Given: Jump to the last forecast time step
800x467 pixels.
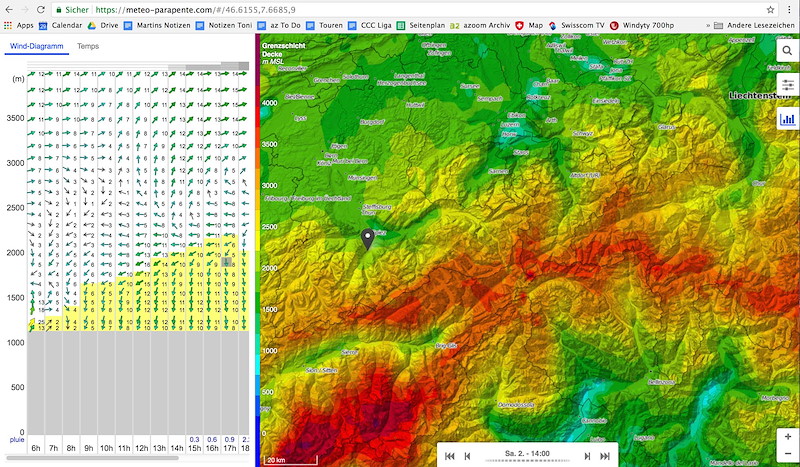Looking at the screenshot, I should tap(605, 456).
